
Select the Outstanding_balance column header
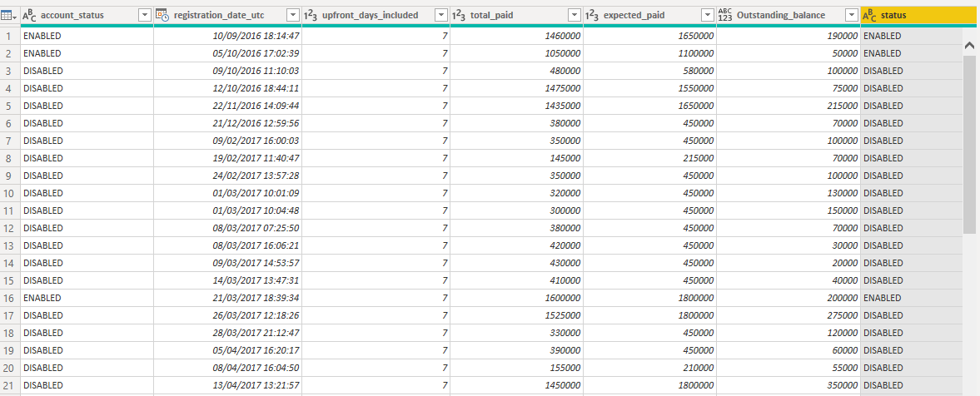tap(788, 15)
